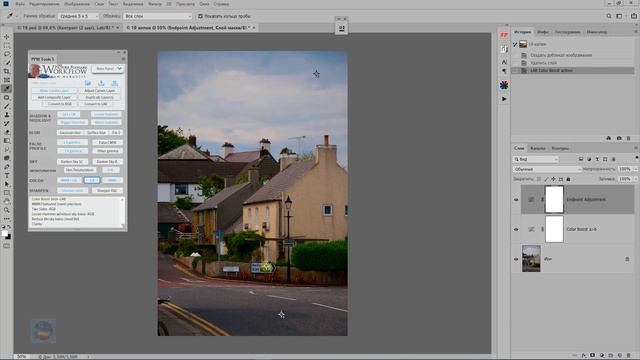Open the Opacity slider dropdown arrow

point(636,169)
